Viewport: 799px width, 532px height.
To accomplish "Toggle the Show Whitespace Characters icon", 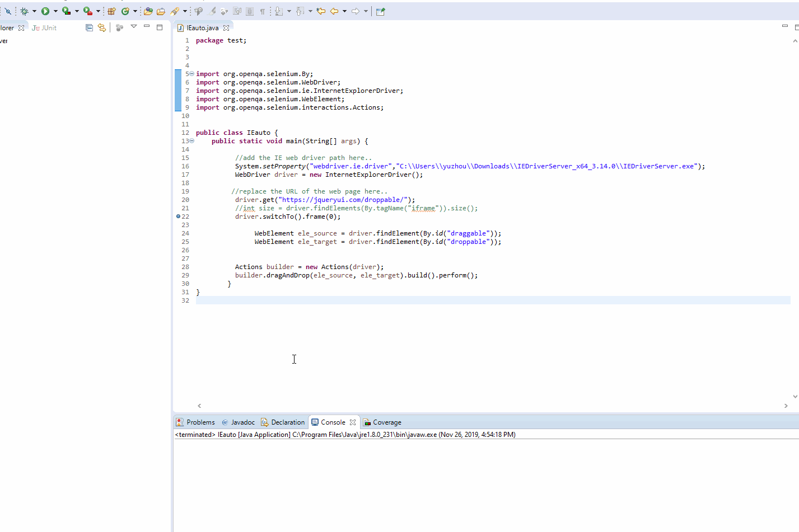I will click(x=262, y=11).
